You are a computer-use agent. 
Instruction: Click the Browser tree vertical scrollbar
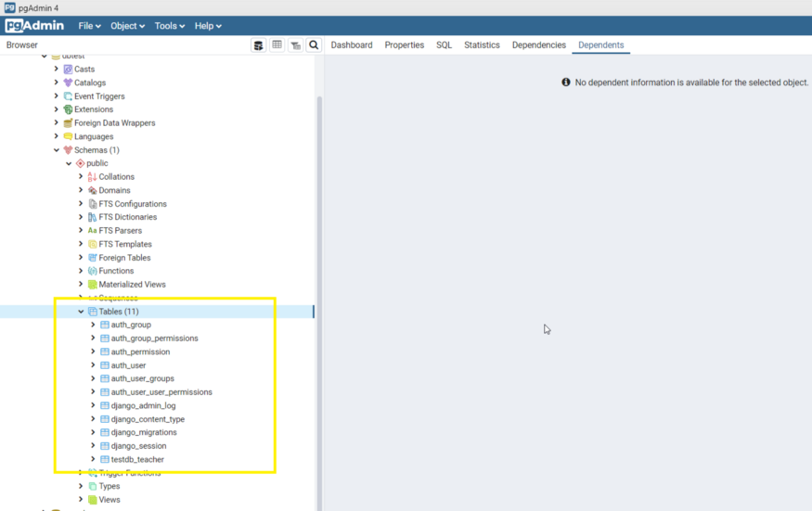(319, 303)
